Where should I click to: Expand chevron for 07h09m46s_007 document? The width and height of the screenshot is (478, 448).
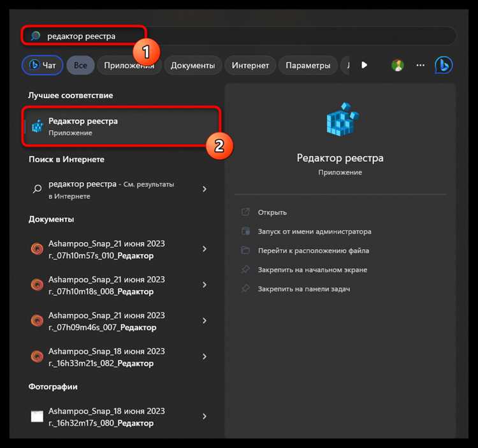pyautogui.click(x=205, y=321)
